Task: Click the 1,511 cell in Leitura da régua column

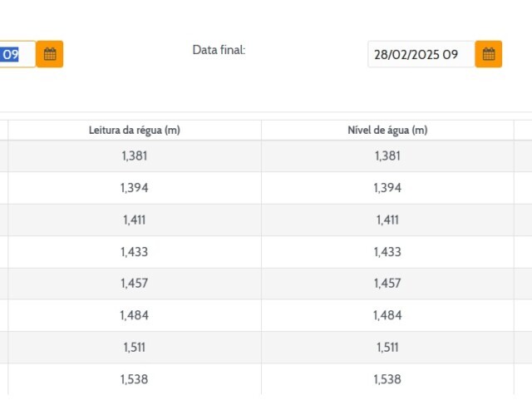Action: (134, 347)
